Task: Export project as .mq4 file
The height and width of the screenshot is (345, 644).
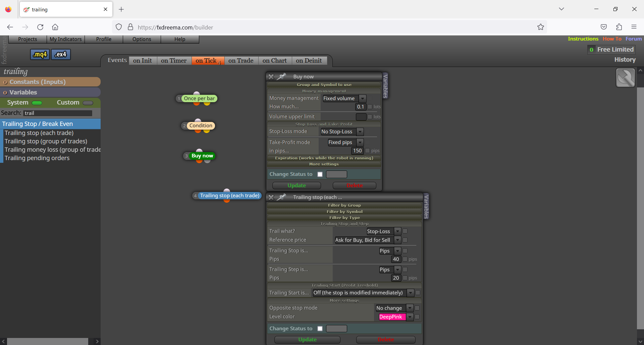Action: click(x=40, y=54)
